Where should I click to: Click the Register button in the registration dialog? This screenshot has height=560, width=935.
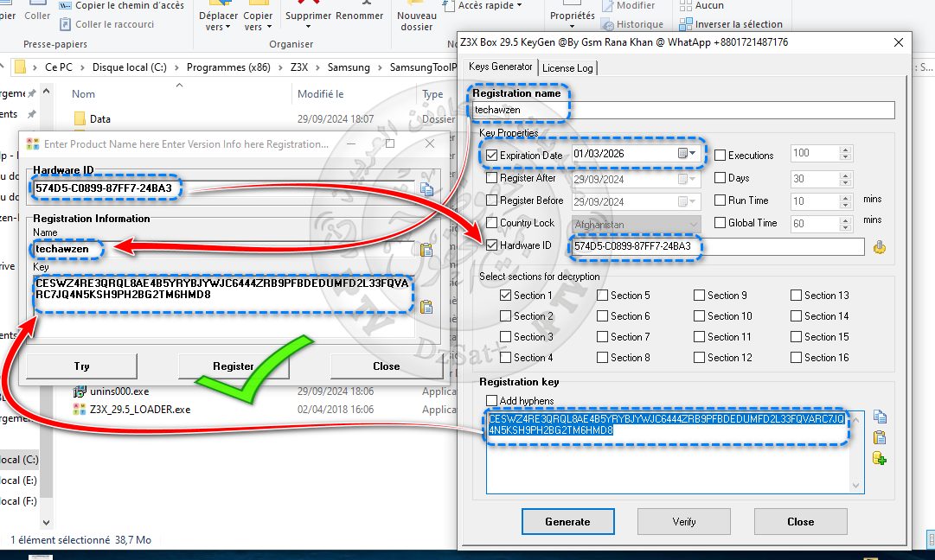pyautogui.click(x=234, y=366)
